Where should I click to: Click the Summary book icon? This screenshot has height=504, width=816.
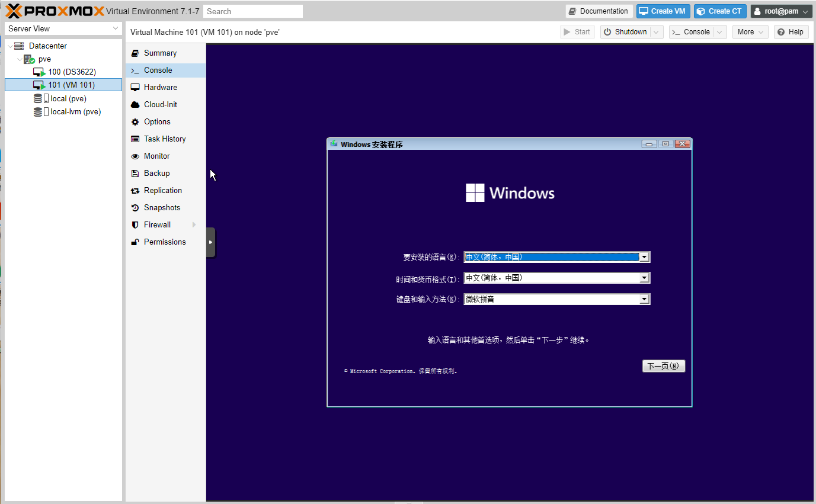135,53
